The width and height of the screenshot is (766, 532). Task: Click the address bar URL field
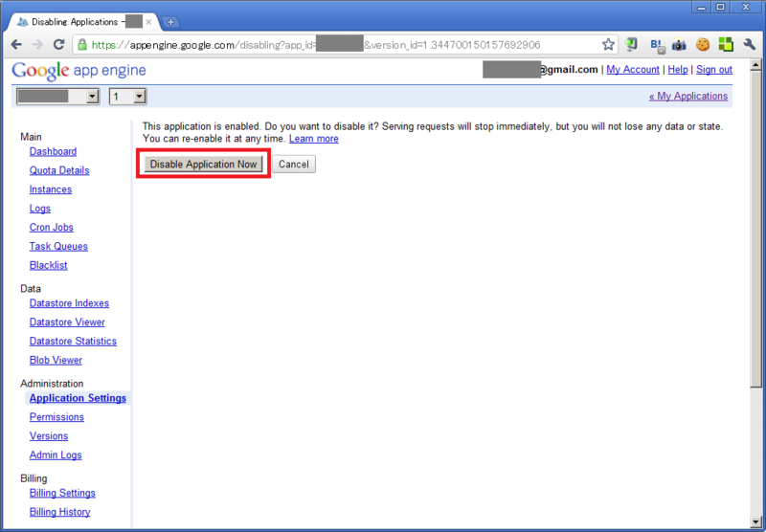[345, 45]
